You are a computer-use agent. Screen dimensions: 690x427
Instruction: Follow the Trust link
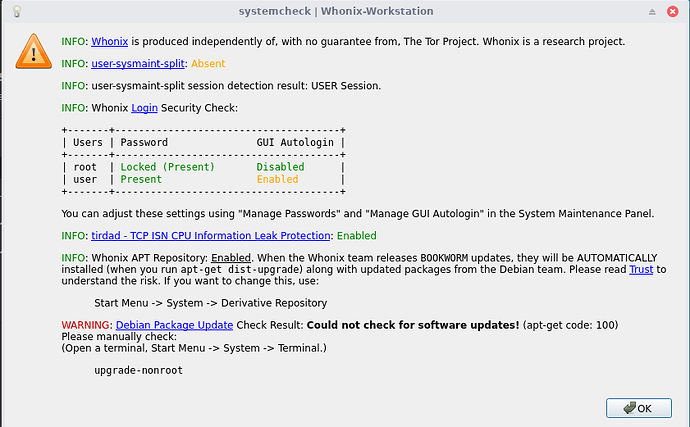click(x=641, y=270)
